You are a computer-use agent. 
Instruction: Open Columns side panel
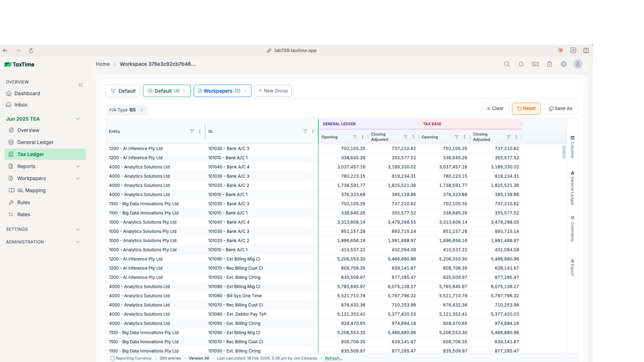(572, 147)
